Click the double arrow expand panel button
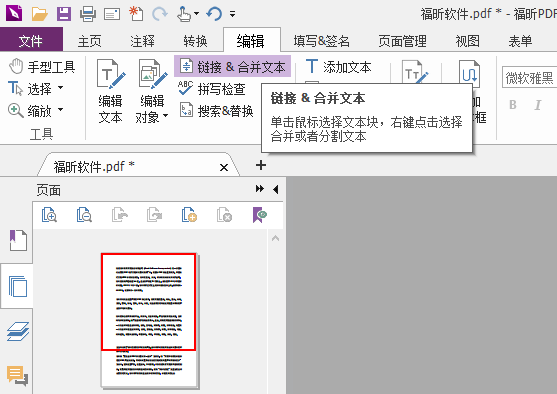This screenshot has height=394, width=557. (260, 189)
